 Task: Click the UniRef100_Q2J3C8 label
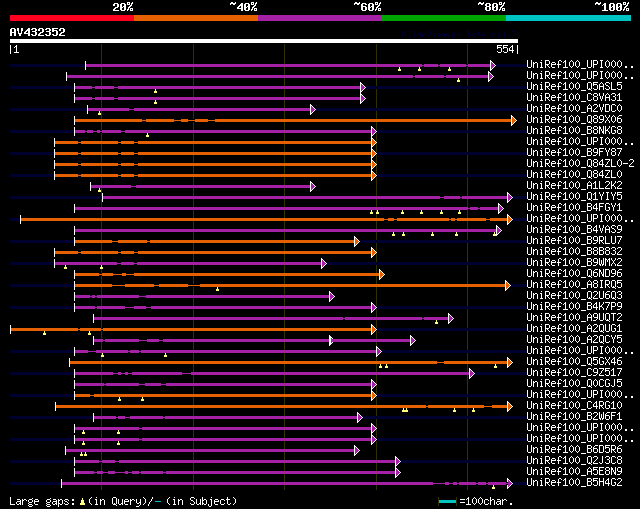574,461
